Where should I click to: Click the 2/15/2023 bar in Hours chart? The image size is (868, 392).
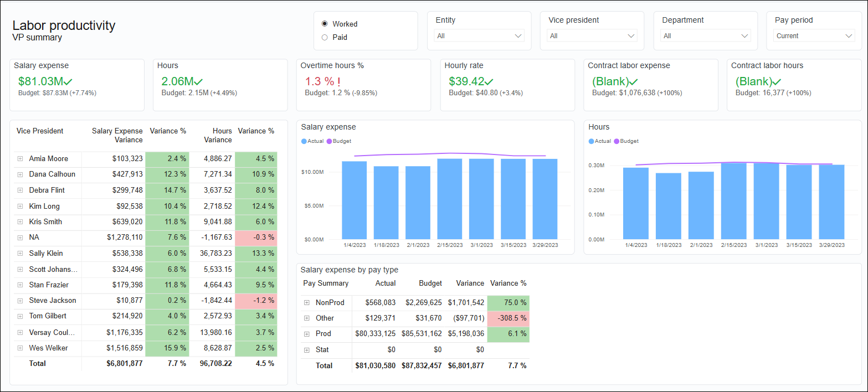[733, 201]
